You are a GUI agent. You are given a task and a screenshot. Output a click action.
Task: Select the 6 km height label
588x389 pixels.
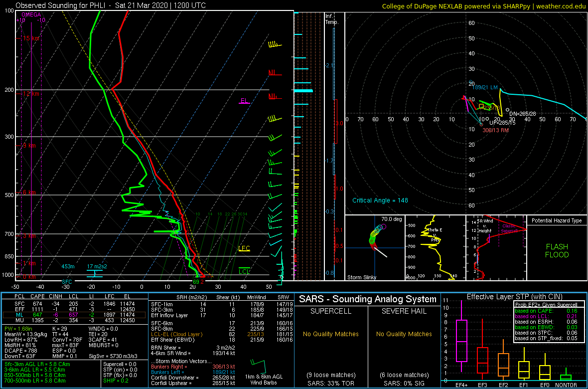tap(29, 192)
